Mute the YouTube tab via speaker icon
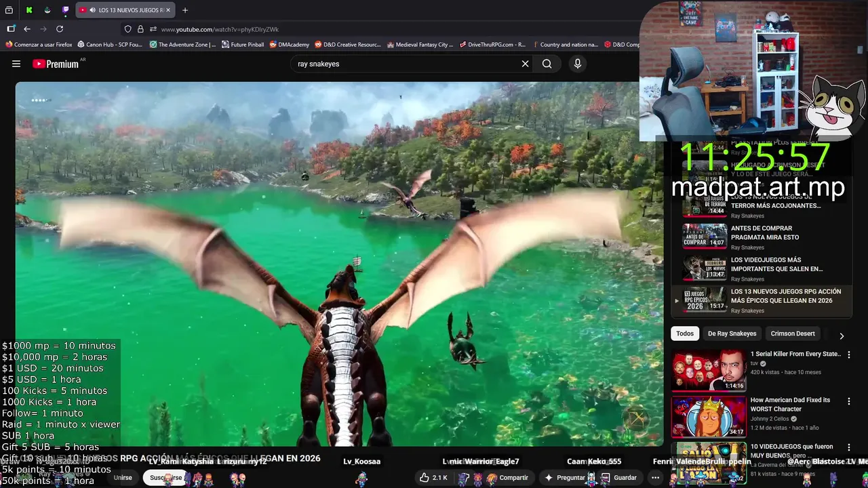868x488 pixels. tap(92, 10)
